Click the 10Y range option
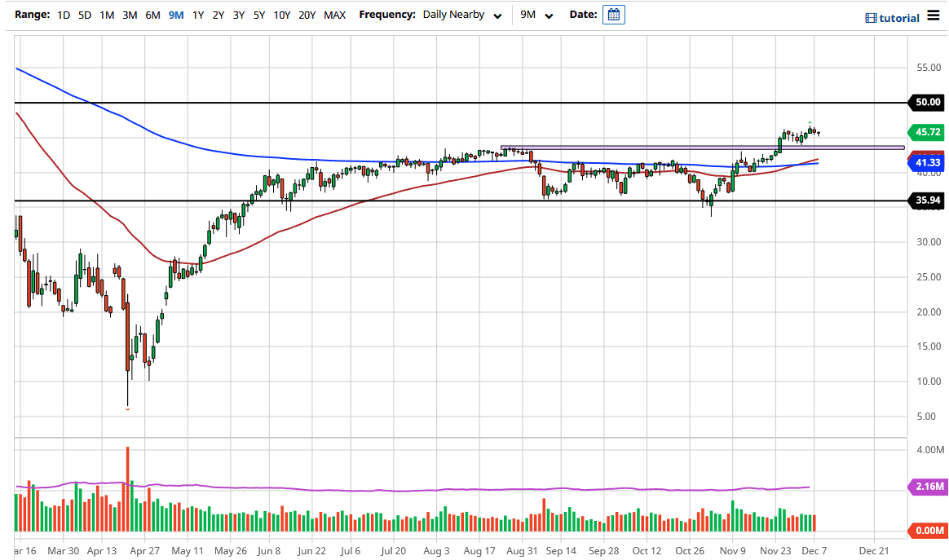 (281, 15)
